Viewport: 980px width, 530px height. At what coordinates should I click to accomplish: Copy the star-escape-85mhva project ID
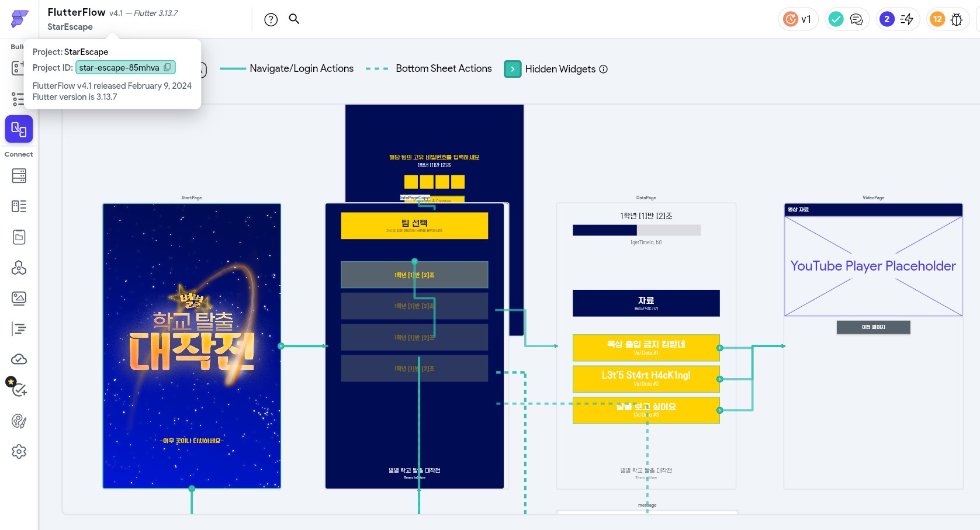(167, 67)
